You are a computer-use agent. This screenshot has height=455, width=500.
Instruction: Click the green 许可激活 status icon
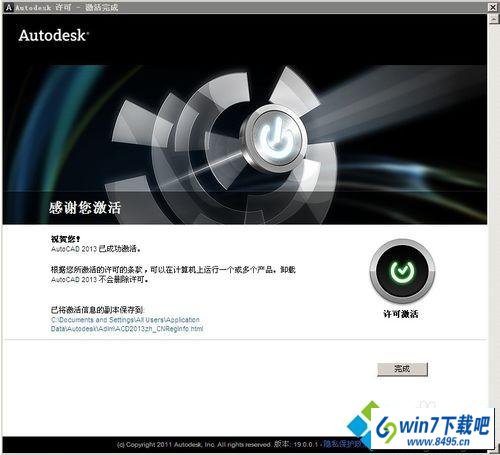click(402, 271)
